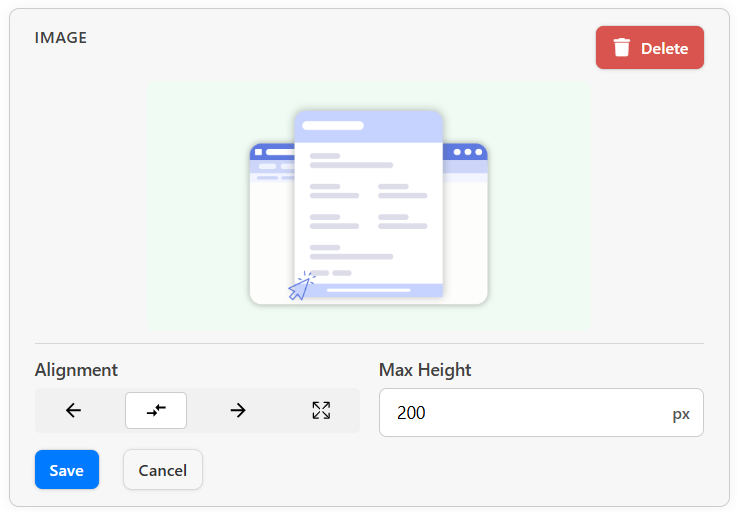Screen dimensions: 737x512
Task: Click the Alignment label
Action: (x=76, y=370)
